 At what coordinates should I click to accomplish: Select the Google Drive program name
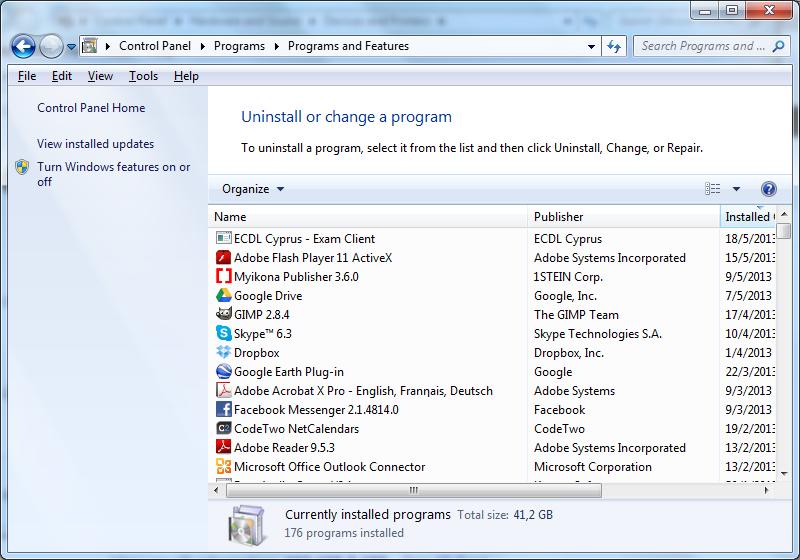pyautogui.click(x=268, y=296)
